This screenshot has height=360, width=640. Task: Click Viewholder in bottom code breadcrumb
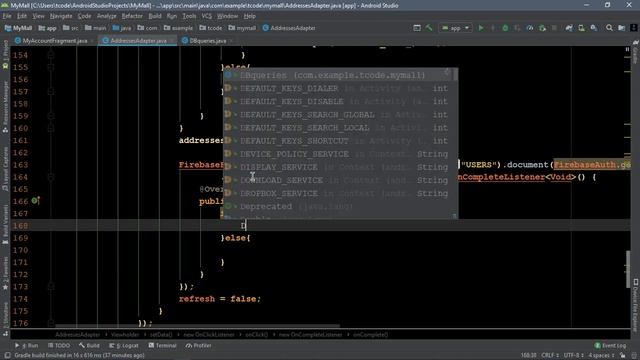click(x=125, y=335)
